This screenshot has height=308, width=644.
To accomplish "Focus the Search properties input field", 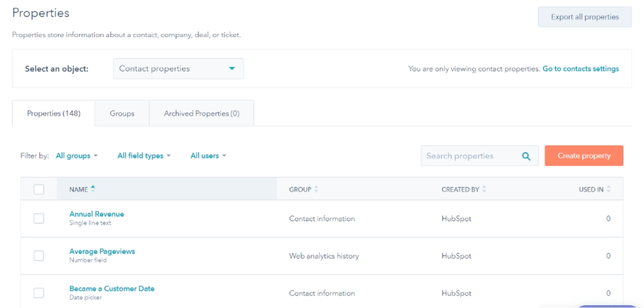I will (x=470, y=156).
